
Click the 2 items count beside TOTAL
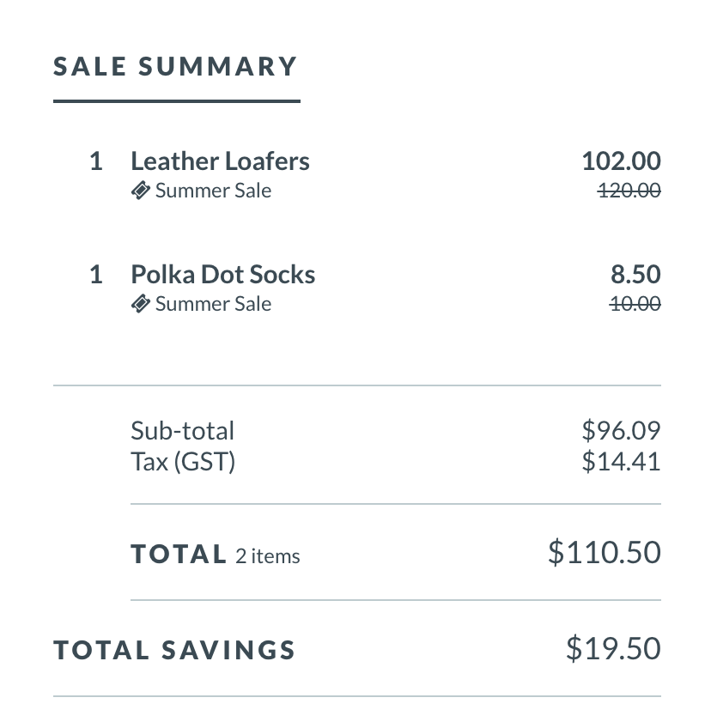tap(268, 555)
